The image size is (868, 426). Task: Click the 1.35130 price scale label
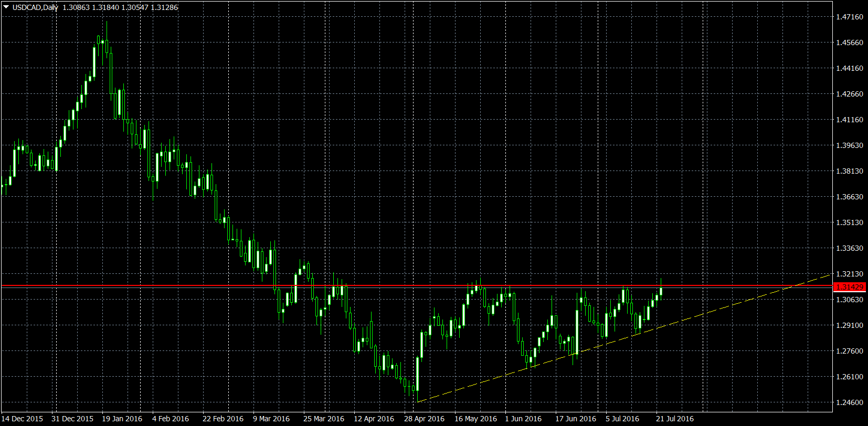point(849,222)
